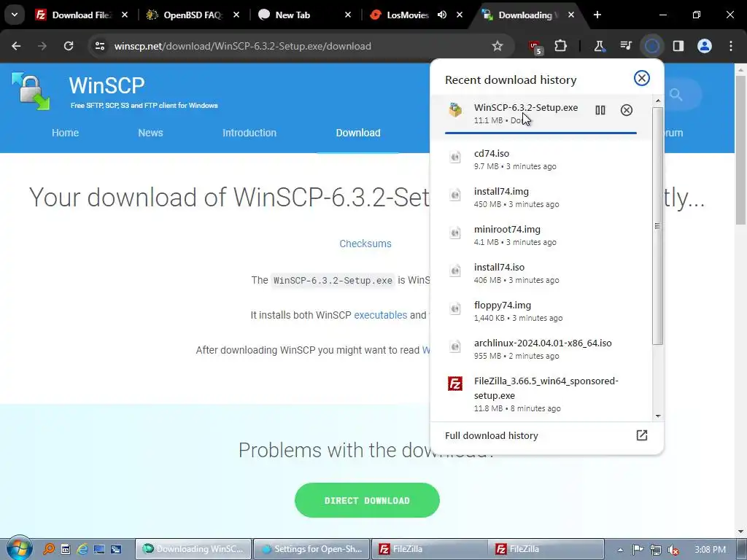Go back to the previous page
The image size is (747, 560).
coord(16,46)
